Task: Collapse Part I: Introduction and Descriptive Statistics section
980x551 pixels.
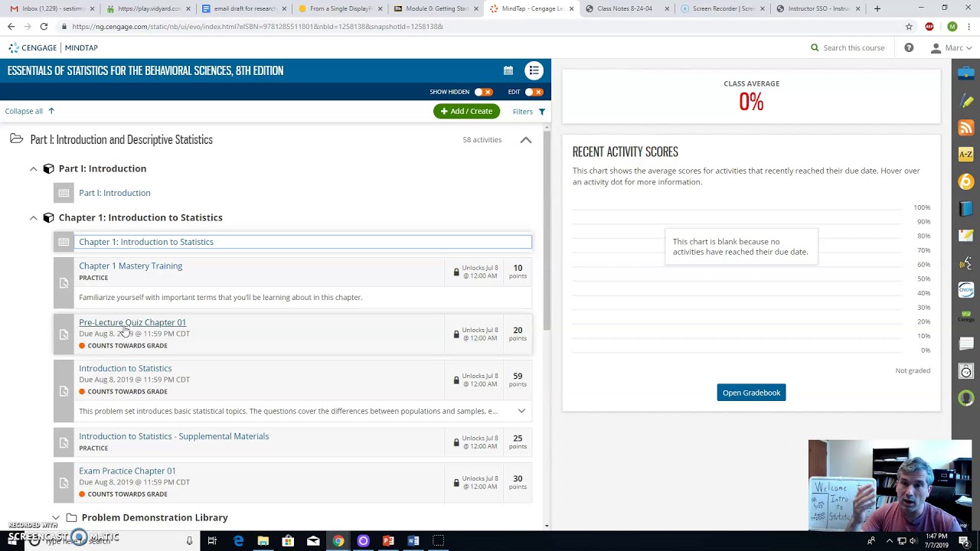Action: [x=526, y=140]
